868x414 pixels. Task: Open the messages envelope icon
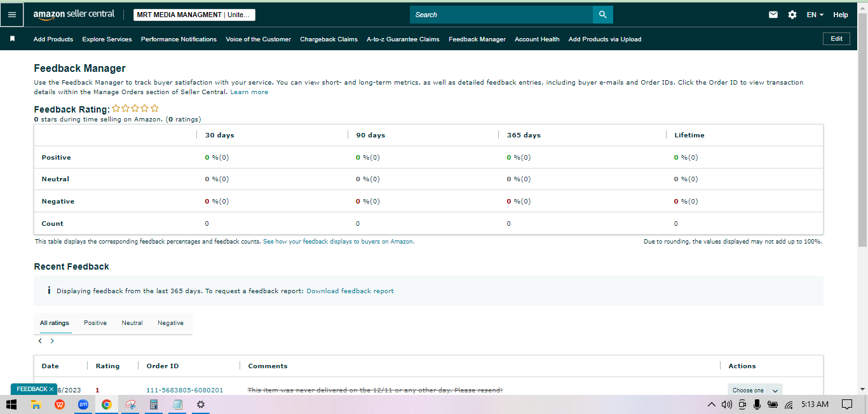click(x=773, y=15)
